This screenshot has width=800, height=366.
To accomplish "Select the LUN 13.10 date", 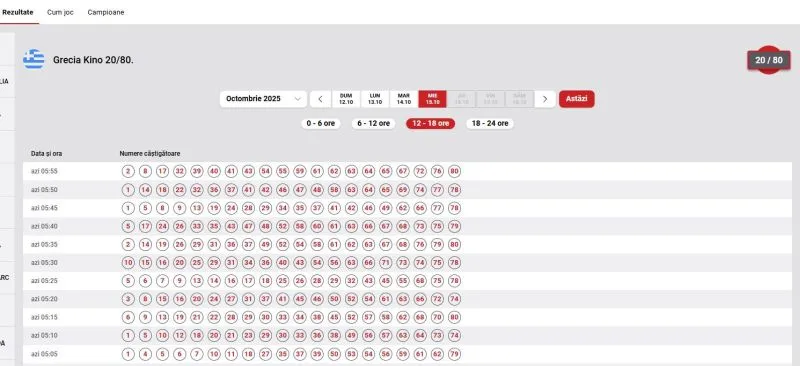I will pyautogui.click(x=375, y=99).
